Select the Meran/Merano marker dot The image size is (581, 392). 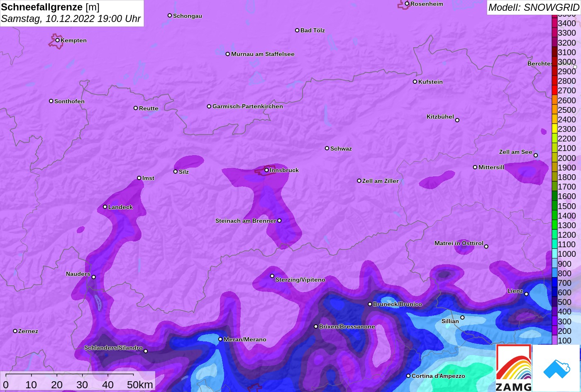tap(220, 339)
